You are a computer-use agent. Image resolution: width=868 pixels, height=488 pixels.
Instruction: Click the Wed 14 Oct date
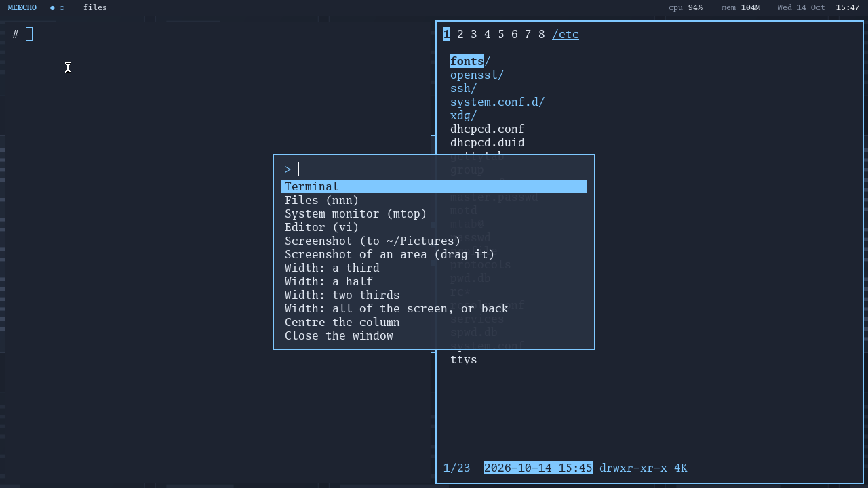pos(802,8)
